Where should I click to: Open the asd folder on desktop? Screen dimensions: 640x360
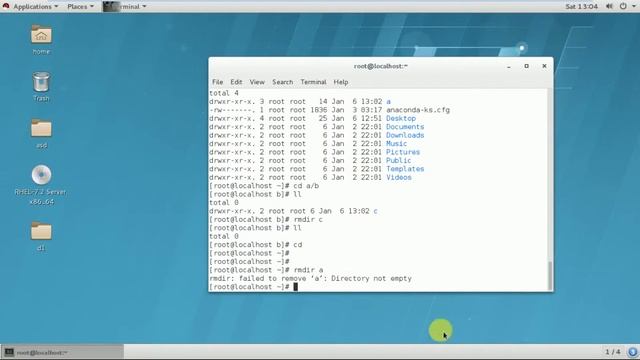click(41, 128)
